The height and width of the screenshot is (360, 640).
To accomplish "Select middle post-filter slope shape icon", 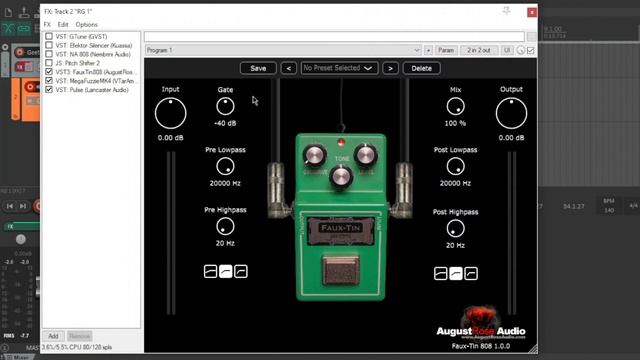I will 456,273.
